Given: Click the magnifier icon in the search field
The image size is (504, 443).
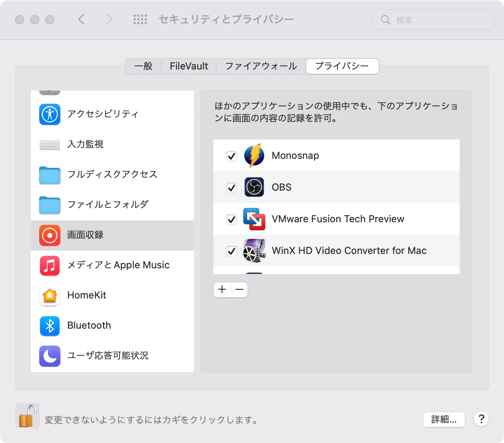Looking at the screenshot, I should click(x=386, y=20).
